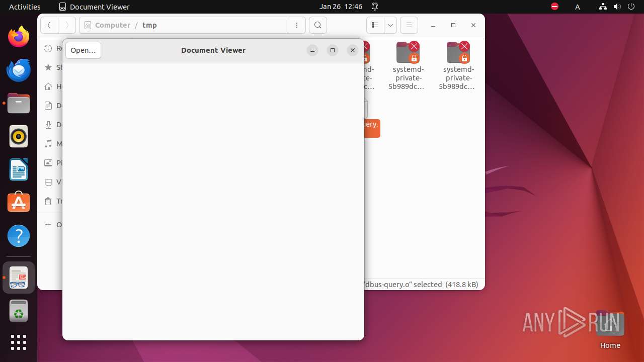Open the Document Viewer app menu in top bar
The image size is (644, 362).
(94, 7)
